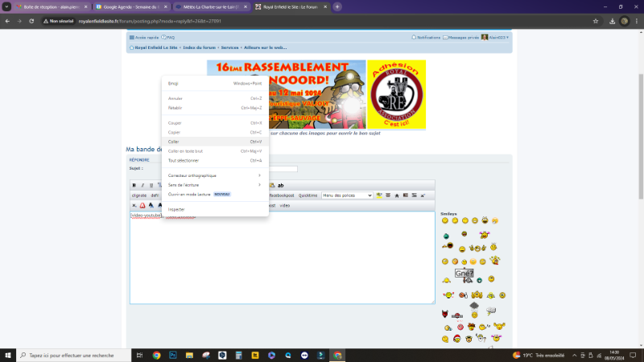
Task: Click the Non sécurisé site info chip
Action: [x=59, y=21]
